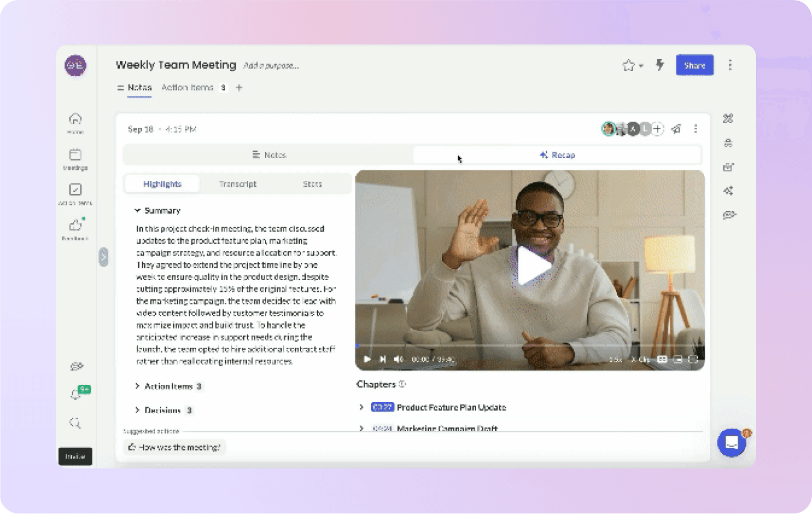
Task: Toggle fullscreen on the video player
Action: click(693, 359)
